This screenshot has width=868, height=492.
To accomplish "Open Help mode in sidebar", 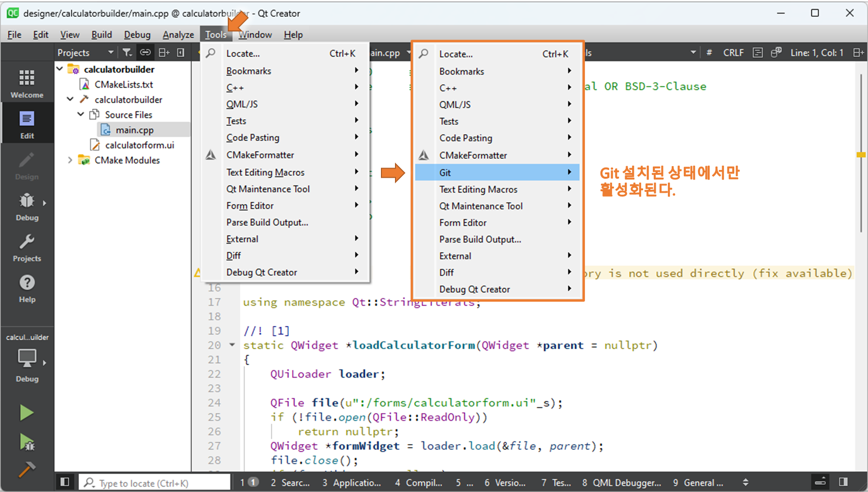I will click(x=27, y=289).
